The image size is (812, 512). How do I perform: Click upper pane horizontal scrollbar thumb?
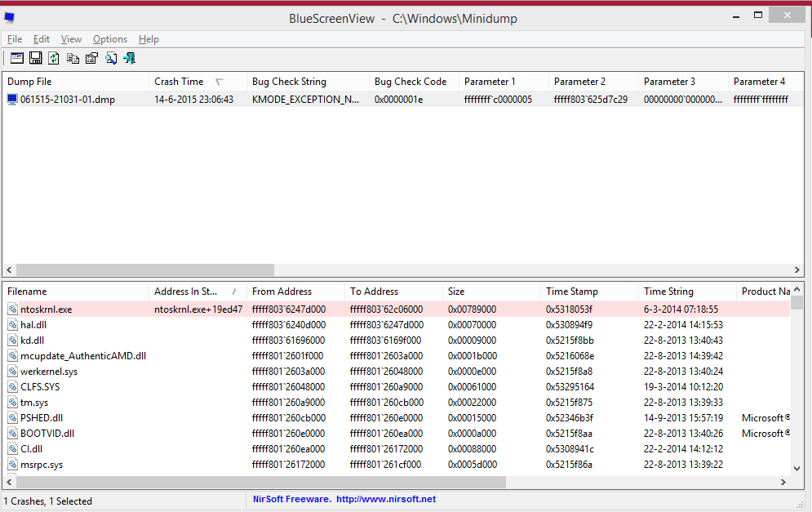tap(145, 270)
